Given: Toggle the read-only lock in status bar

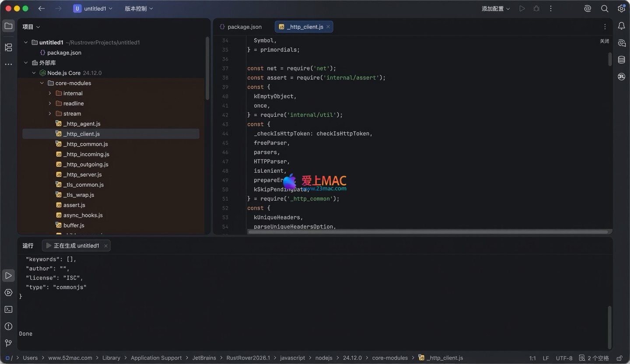Looking at the screenshot, I should pyautogui.click(x=619, y=358).
